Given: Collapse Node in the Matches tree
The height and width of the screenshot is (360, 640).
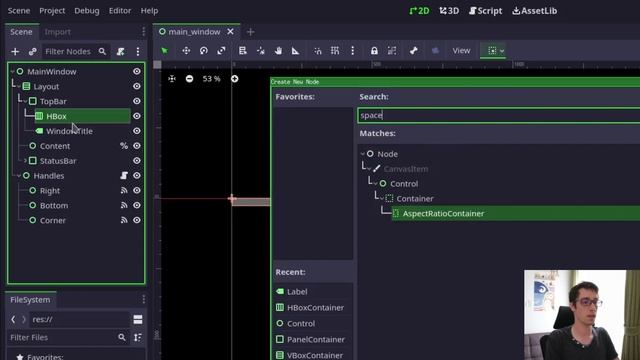Looking at the screenshot, I should tap(362, 154).
